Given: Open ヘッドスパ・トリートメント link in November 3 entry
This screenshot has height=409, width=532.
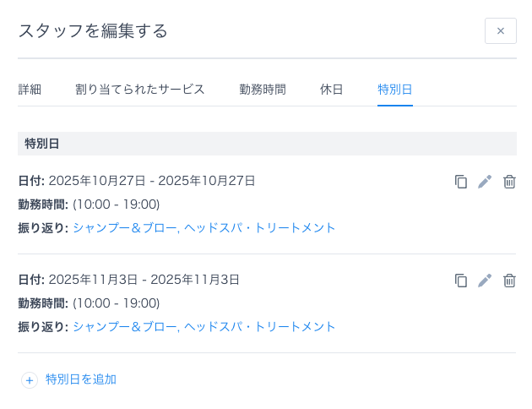Looking at the screenshot, I should point(260,327).
